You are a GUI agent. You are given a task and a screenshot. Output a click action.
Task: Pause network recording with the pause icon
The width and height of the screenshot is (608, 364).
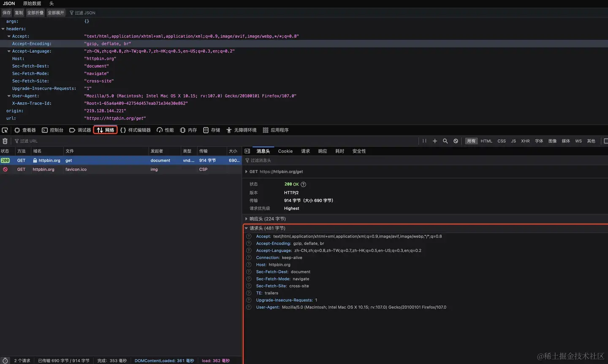424,141
